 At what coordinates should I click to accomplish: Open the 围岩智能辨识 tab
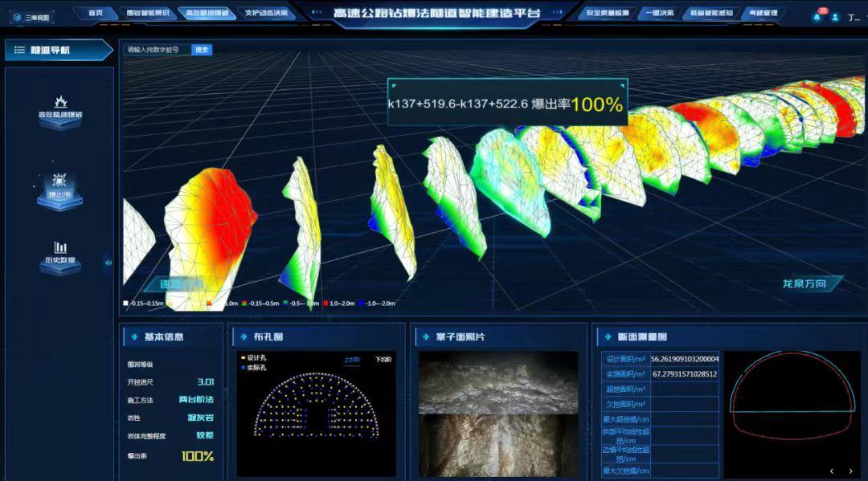pyautogui.click(x=149, y=14)
